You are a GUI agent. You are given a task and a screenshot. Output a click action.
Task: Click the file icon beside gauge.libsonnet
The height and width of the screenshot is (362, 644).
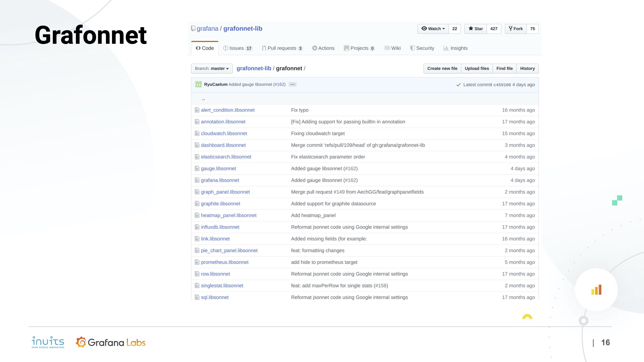pyautogui.click(x=197, y=169)
